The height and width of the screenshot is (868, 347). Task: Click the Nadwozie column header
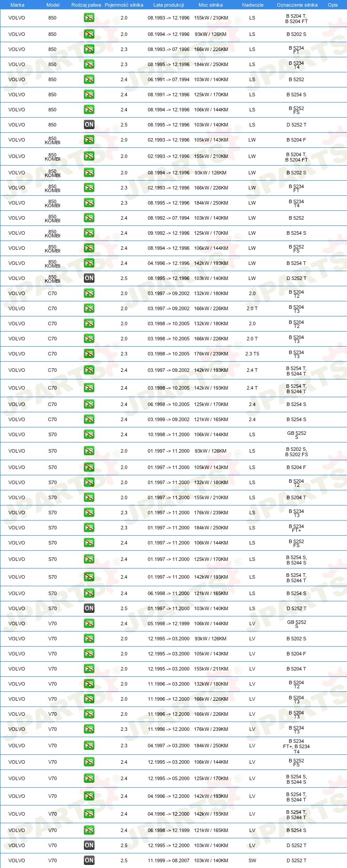252,5
